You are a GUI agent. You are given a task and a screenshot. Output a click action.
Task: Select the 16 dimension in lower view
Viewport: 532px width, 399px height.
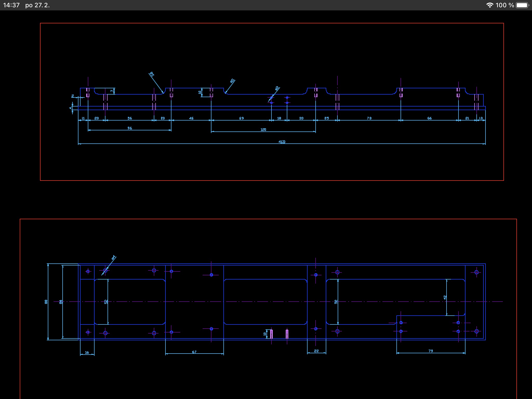87,353
